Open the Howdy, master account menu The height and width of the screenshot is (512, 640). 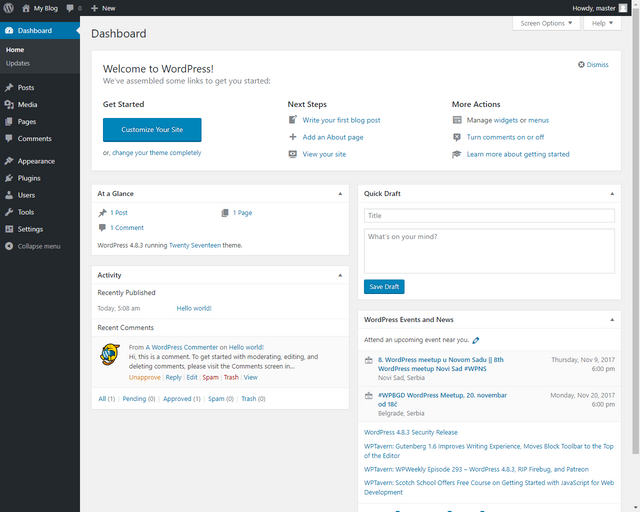point(600,8)
